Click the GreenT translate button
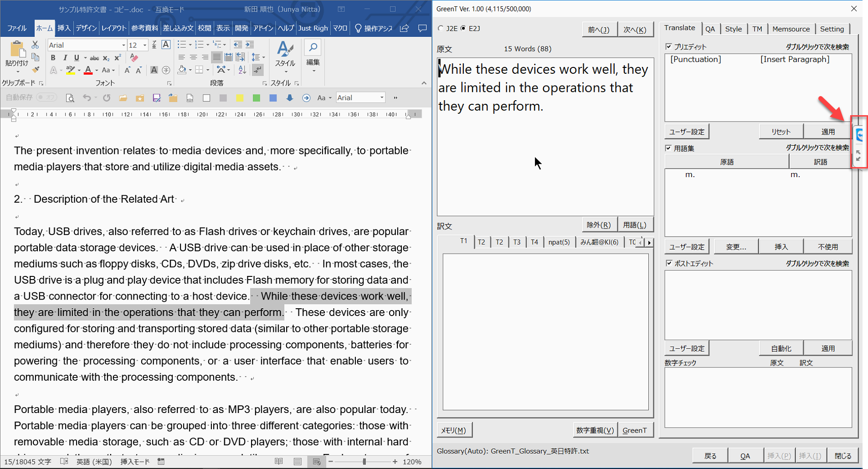Viewport: 868px width, 469px height. [x=634, y=430]
